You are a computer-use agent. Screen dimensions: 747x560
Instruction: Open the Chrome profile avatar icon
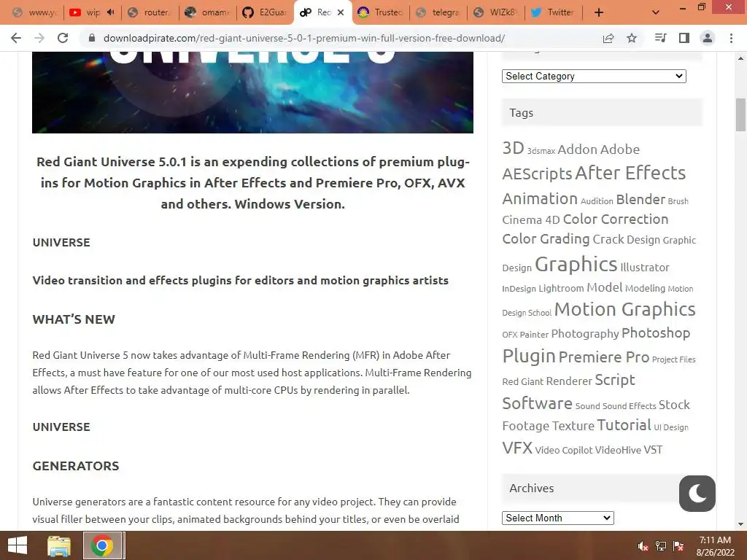(708, 38)
